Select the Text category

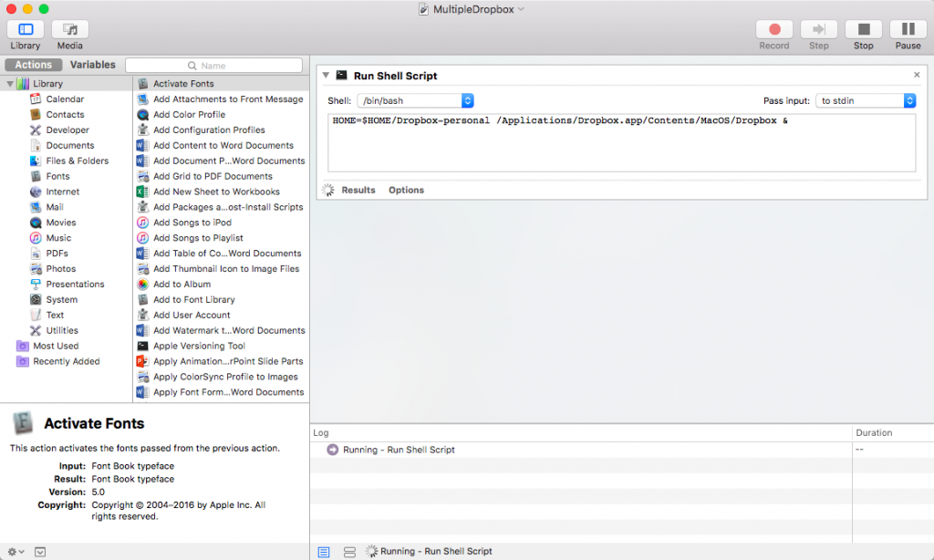click(55, 316)
